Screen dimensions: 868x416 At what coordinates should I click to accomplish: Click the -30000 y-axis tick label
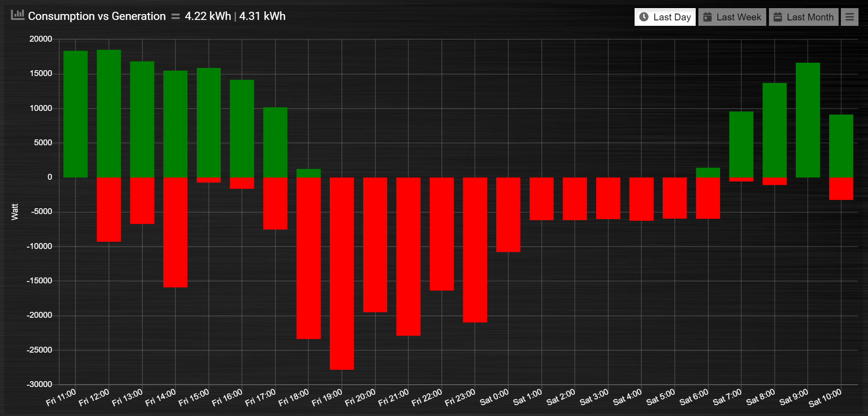[x=39, y=384]
